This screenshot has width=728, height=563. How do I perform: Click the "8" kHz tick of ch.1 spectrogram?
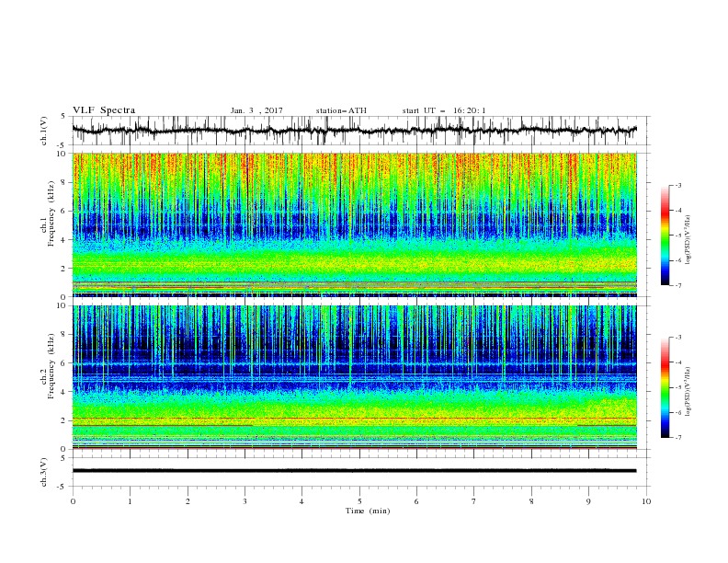click(64, 182)
